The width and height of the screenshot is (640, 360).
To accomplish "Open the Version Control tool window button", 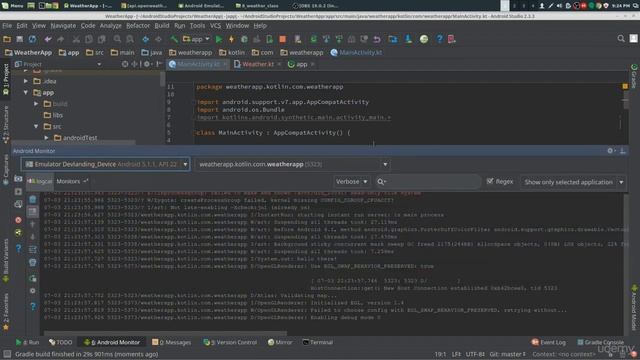I will (x=230, y=342).
